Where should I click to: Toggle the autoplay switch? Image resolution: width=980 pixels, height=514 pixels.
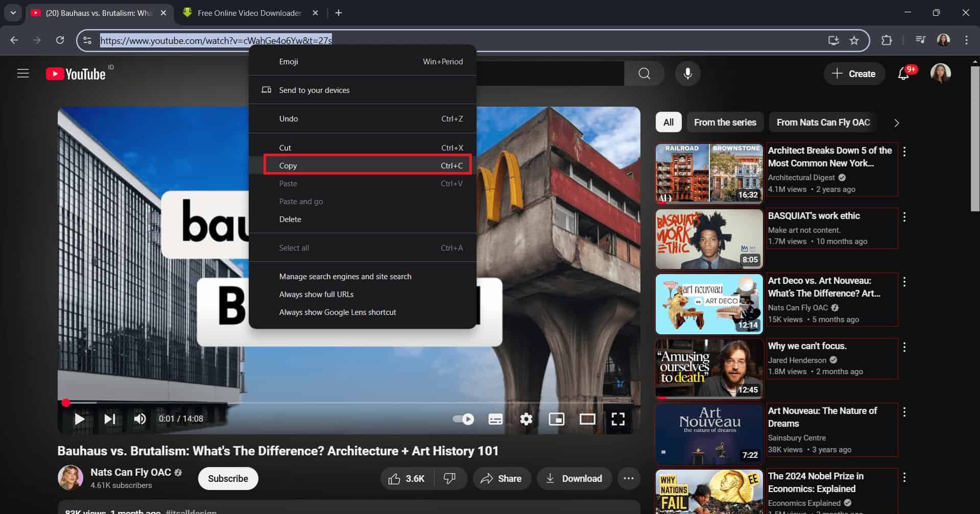[463, 419]
